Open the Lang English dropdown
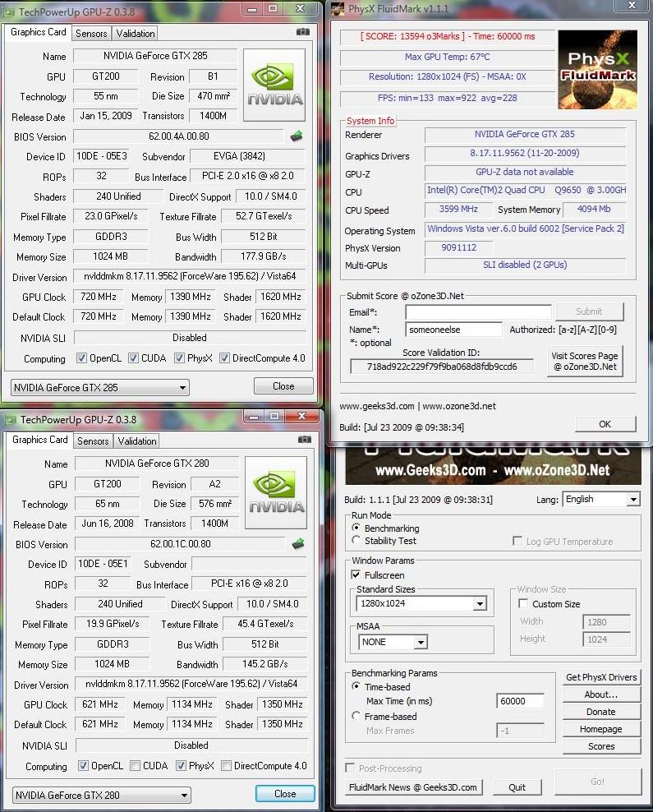 click(601, 499)
